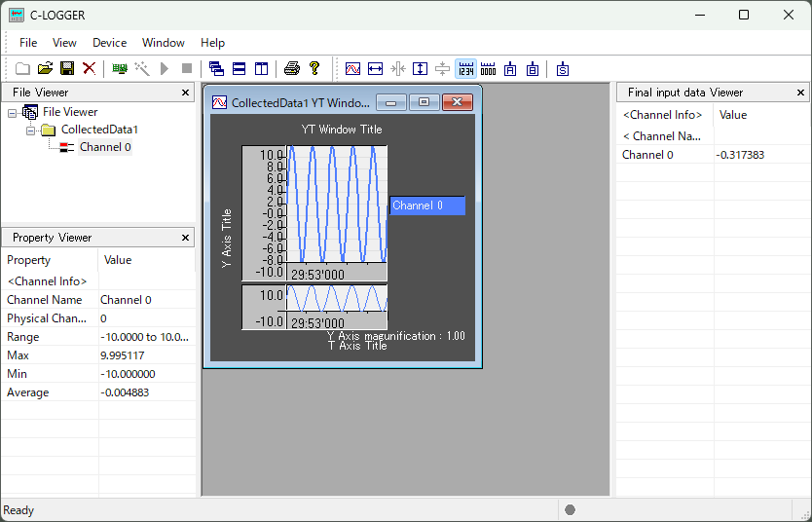Image resolution: width=812 pixels, height=522 pixels.
Task: Click the green device board icon
Action: (x=120, y=68)
